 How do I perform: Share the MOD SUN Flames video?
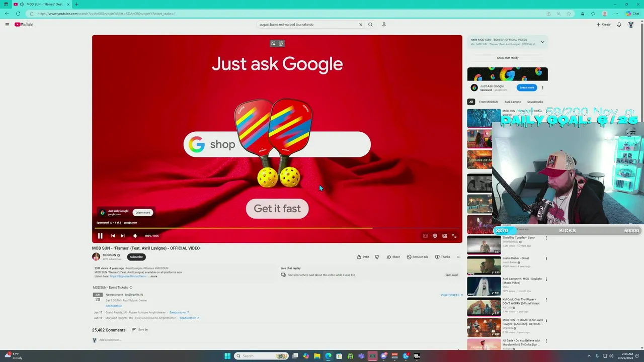393,257
